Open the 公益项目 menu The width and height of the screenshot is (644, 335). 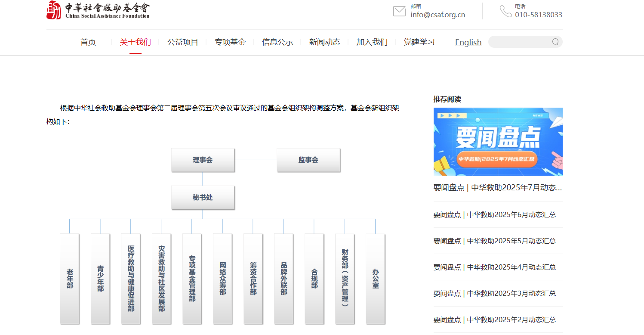pos(182,42)
